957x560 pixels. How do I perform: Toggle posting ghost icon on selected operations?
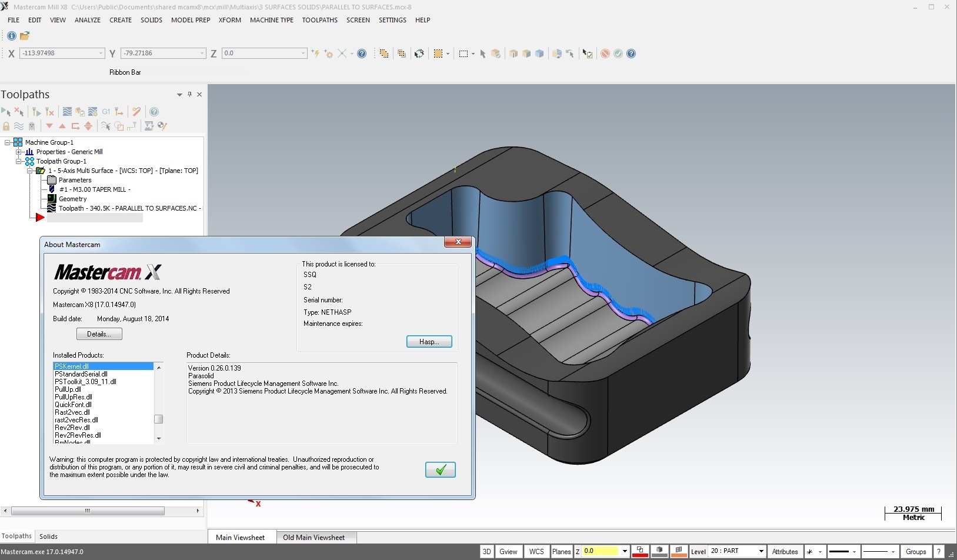click(x=32, y=126)
